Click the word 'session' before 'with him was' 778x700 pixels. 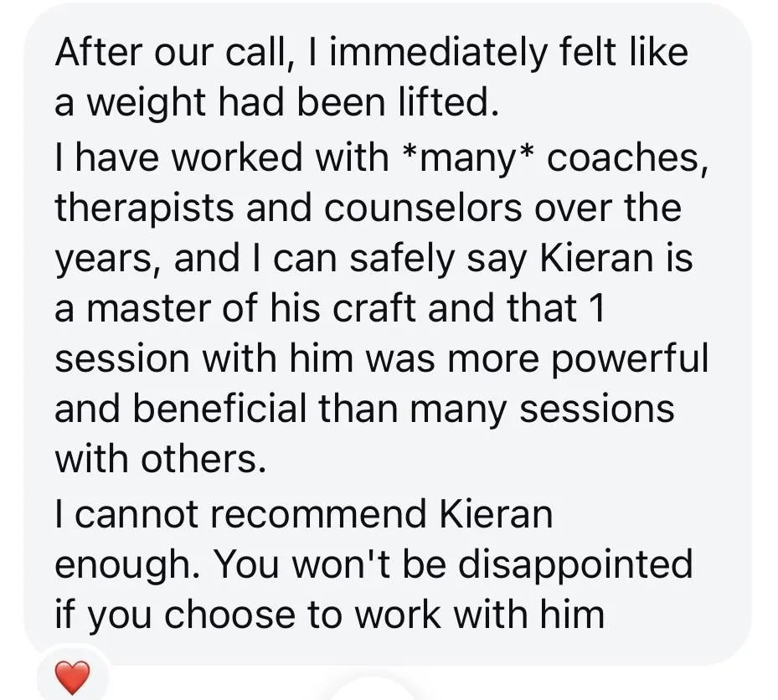pos(122,358)
